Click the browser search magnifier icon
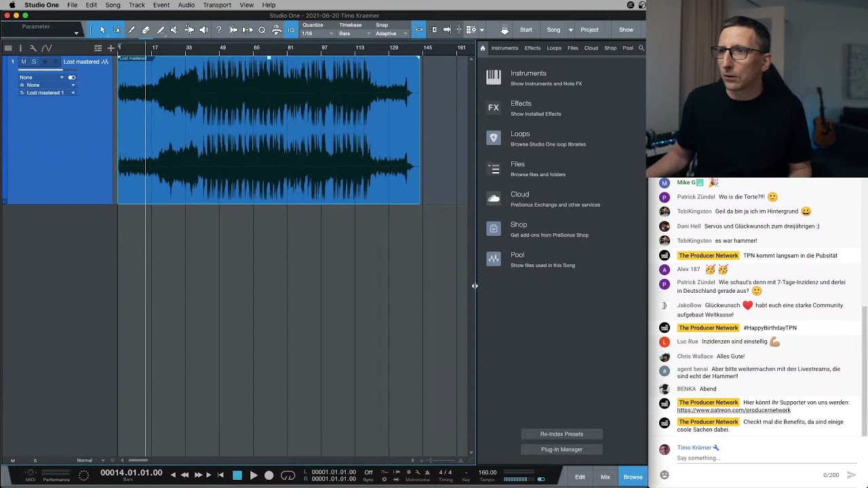The image size is (868, 488). click(642, 48)
